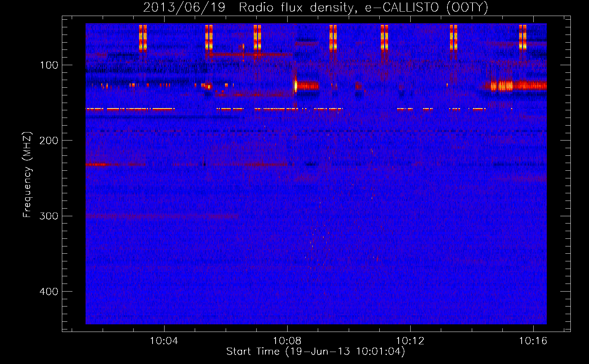Click the '400' frequency axis label
This screenshot has height=364, width=589.
click(49, 292)
